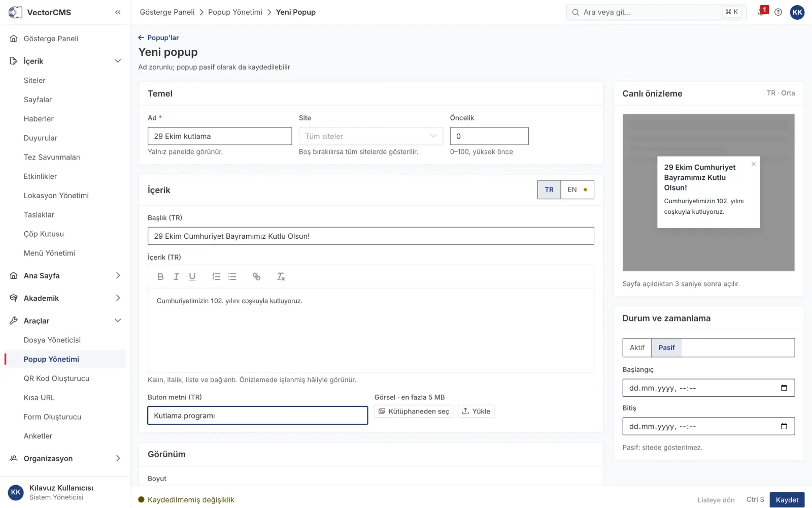Image resolution: width=812 pixels, height=508 pixels.
Task: Click Gösterge Paneli breadcrumb
Action: (167, 12)
